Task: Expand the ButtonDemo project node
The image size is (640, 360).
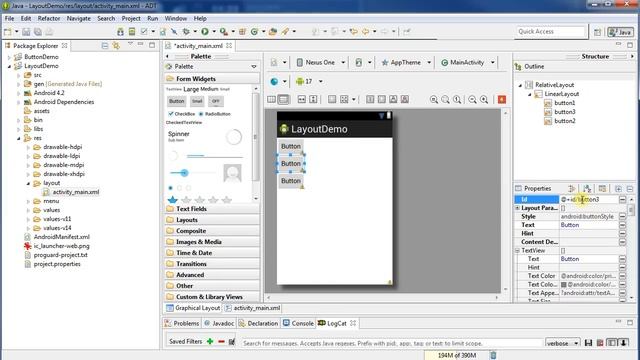Action: (9, 57)
